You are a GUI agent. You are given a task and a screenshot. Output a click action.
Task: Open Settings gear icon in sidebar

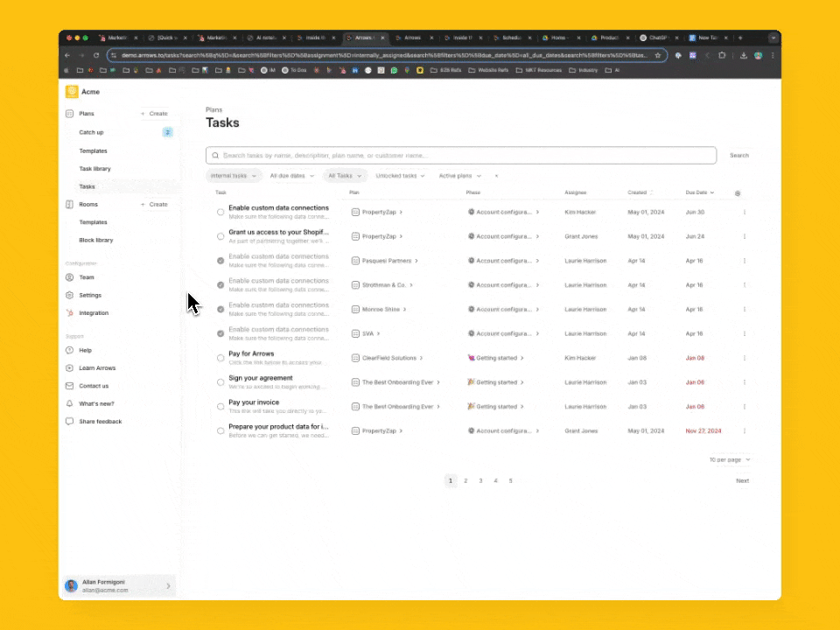(x=70, y=295)
